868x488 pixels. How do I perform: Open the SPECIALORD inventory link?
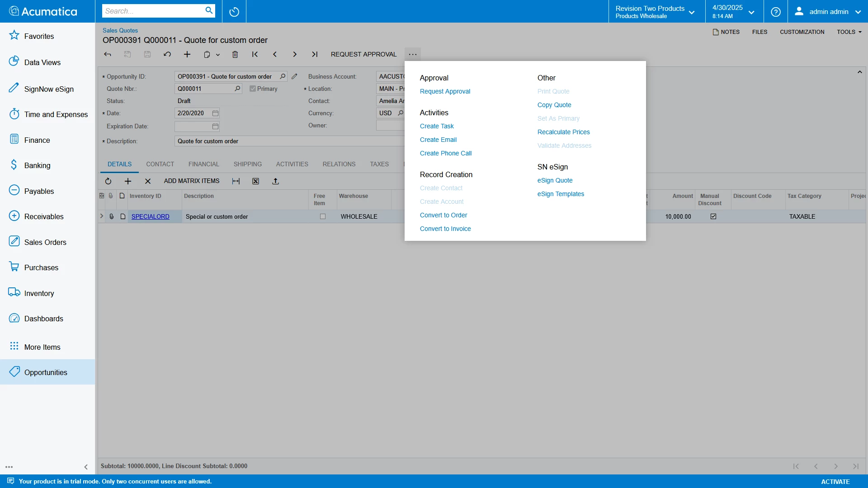[150, 217]
